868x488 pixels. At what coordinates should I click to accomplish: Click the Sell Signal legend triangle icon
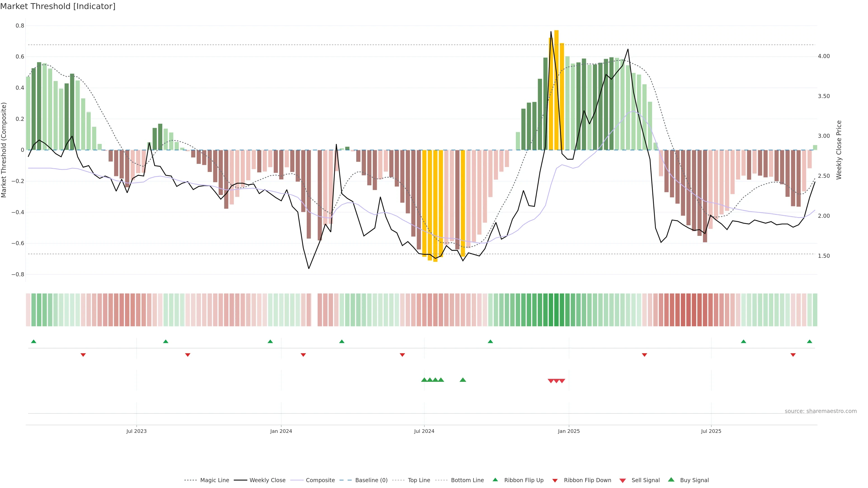[x=623, y=480]
